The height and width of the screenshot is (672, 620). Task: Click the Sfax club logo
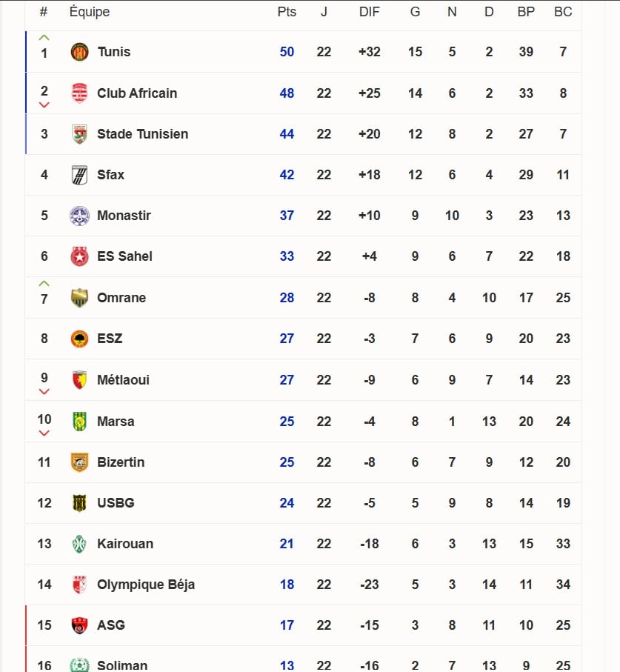[x=79, y=175]
